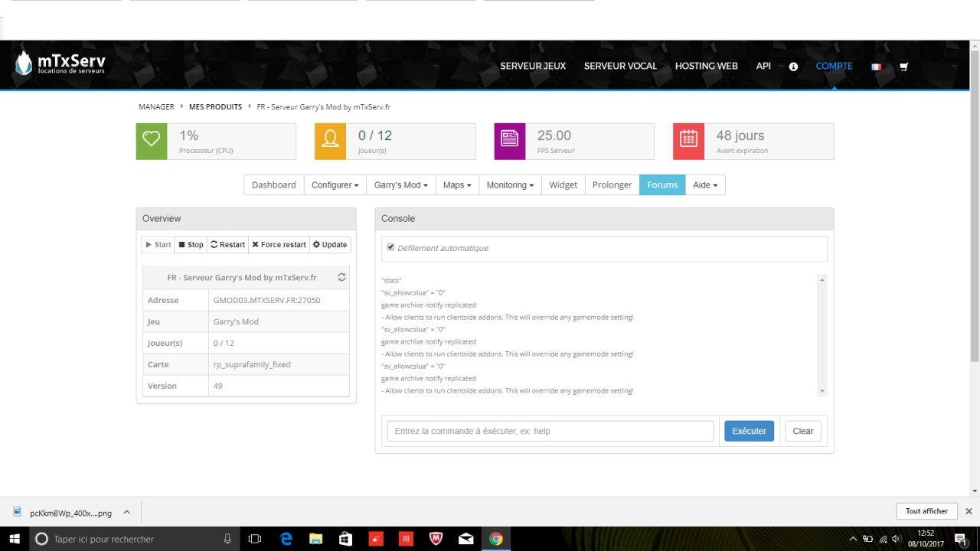Image resolution: width=980 pixels, height=551 pixels.
Task: Open the shopping cart icon
Action: click(x=903, y=67)
